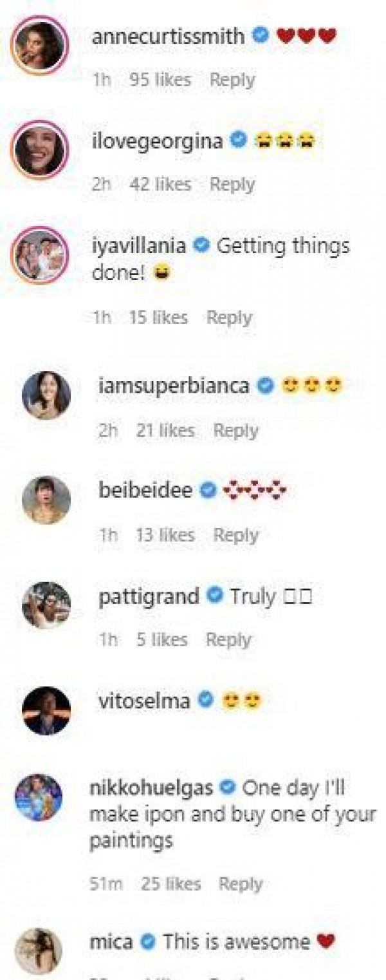Click the vitoselma username

pos(144,701)
